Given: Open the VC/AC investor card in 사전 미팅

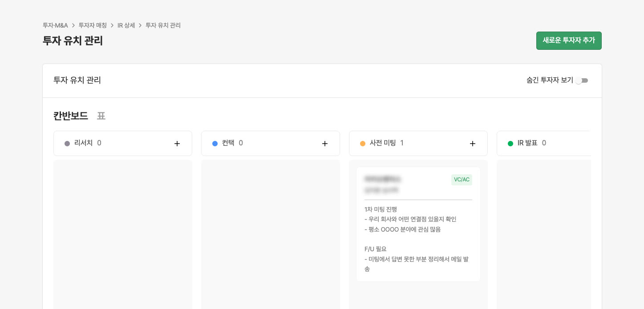Looking at the screenshot, I should (418, 224).
